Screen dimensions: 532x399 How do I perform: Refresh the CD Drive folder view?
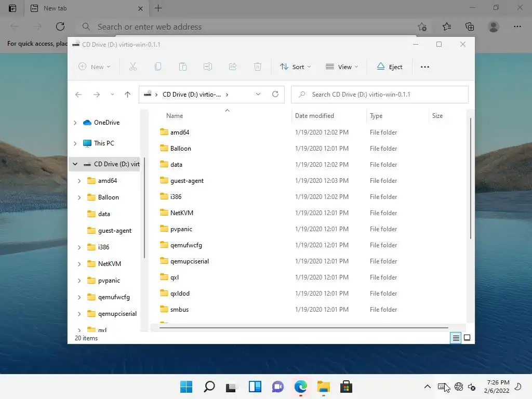(x=275, y=94)
